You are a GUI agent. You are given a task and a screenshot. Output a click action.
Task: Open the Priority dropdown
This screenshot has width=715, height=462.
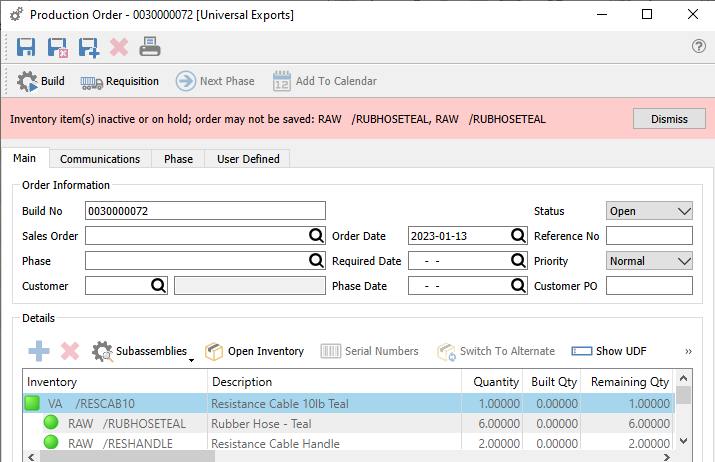(649, 261)
